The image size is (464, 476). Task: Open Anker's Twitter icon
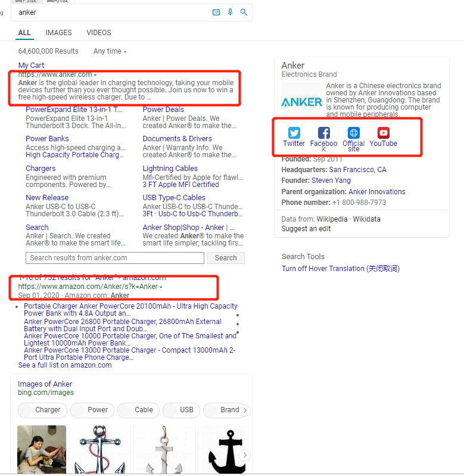coord(294,133)
